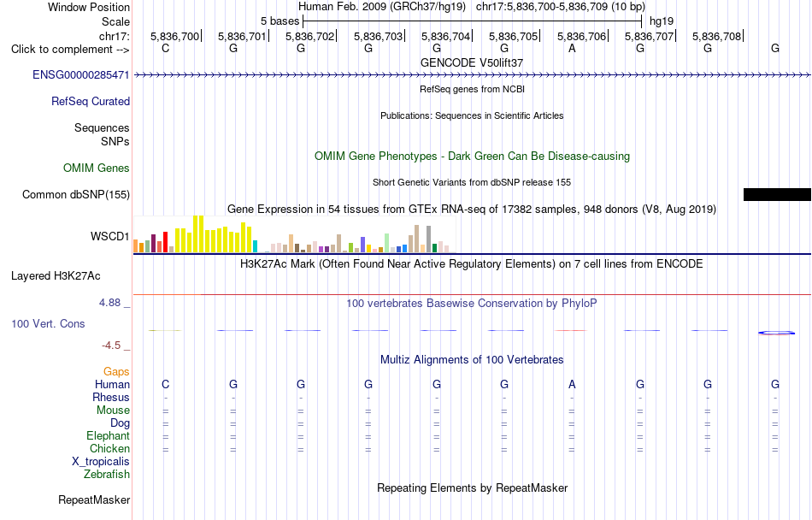Click the red PhyloP conservation mark under base A

pyautogui.click(x=572, y=330)
